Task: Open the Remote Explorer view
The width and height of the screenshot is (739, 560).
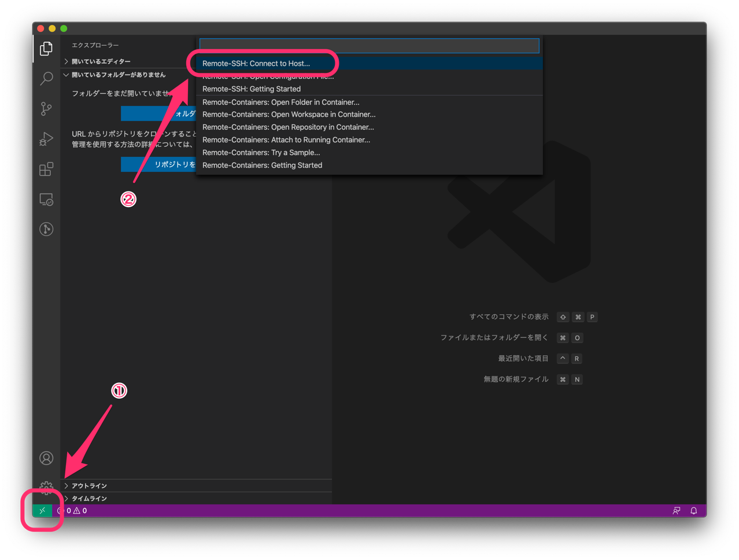Action: [x=46, y=200]
